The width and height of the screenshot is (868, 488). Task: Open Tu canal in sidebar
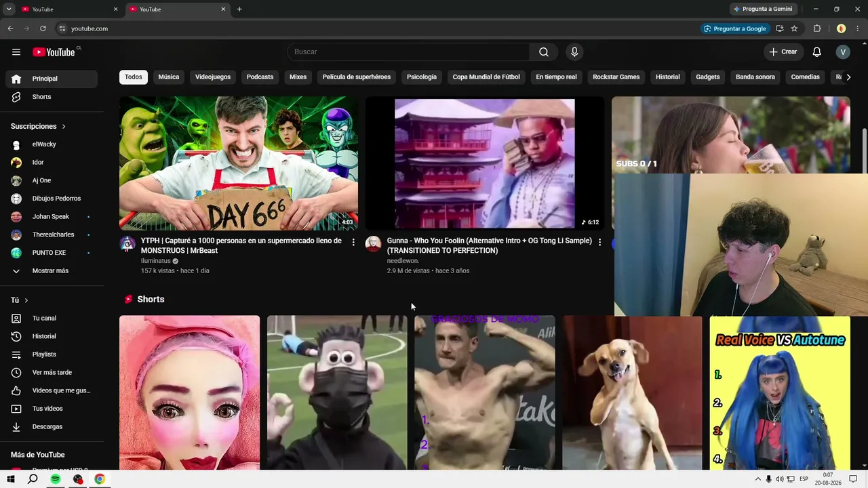click(52, 318)
